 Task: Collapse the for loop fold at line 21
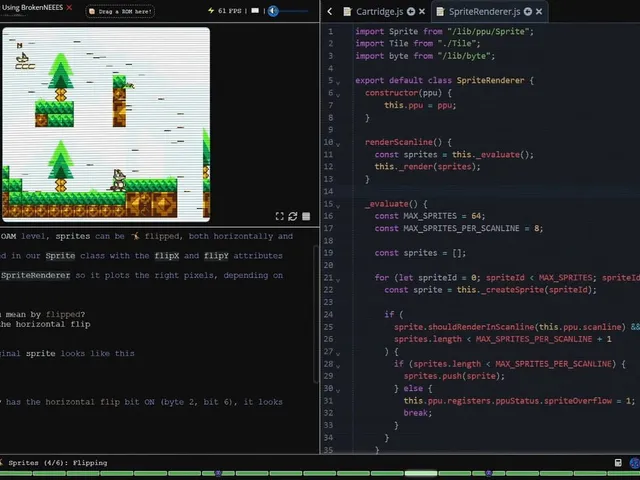click(x=338, y=280)
